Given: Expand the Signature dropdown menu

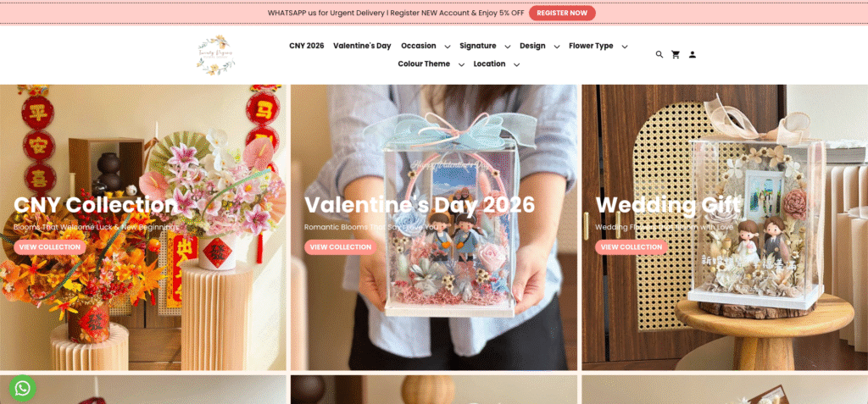Looking at the screenshot, I should 484,46.
